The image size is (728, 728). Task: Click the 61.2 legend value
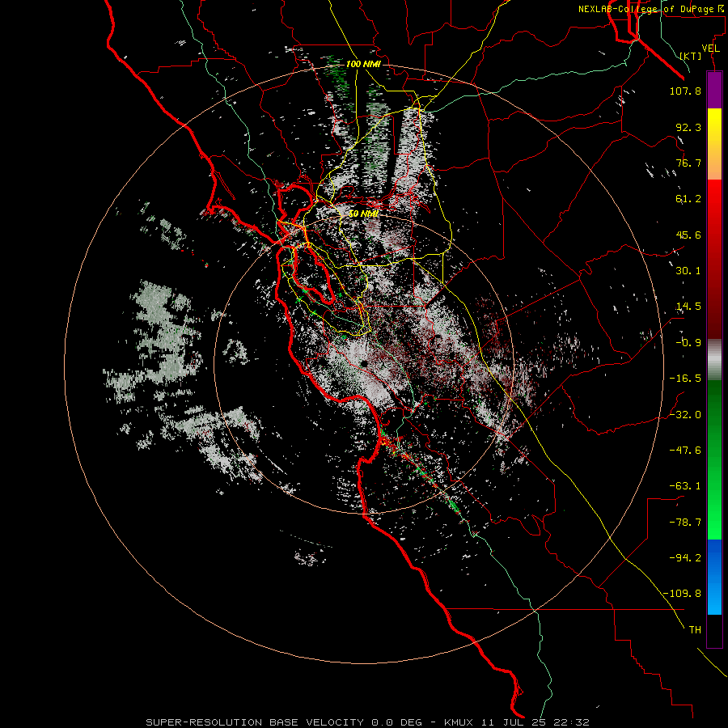point(688,199)
